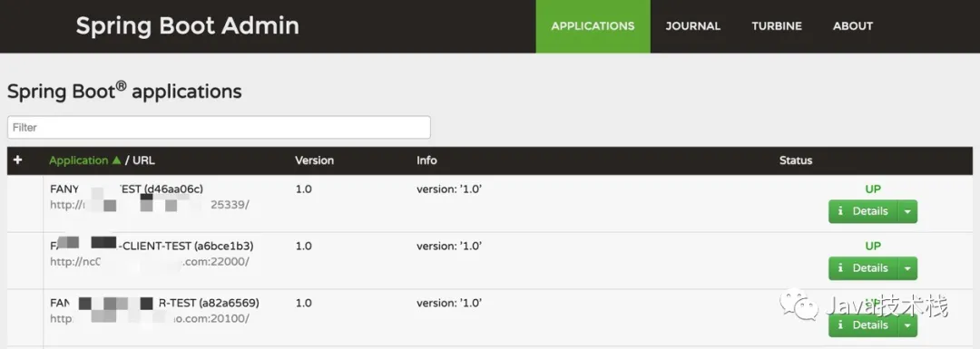Click info icon on d46aa06c Details button
The width and height of the screenshot is (980, 349).
tap(840, 211)
